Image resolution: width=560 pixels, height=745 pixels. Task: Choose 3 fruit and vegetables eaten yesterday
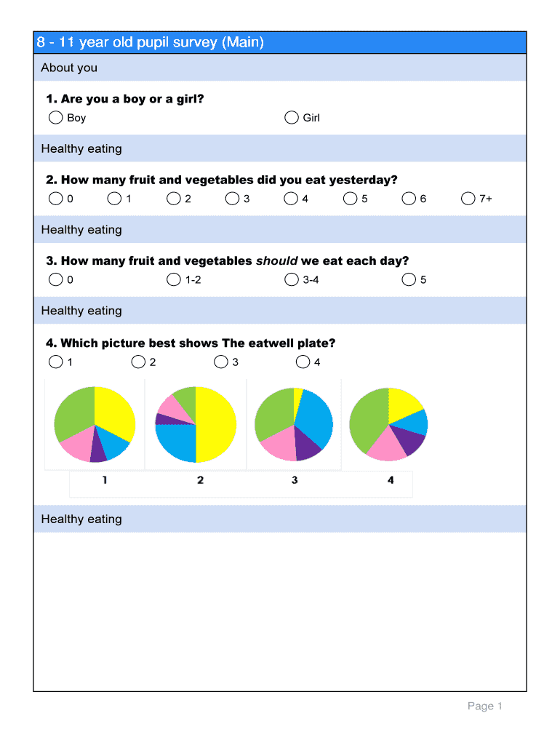232,199
